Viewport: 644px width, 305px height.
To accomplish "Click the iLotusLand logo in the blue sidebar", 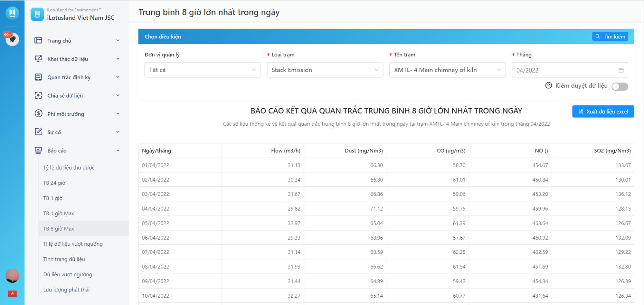I will click(12, 13).
